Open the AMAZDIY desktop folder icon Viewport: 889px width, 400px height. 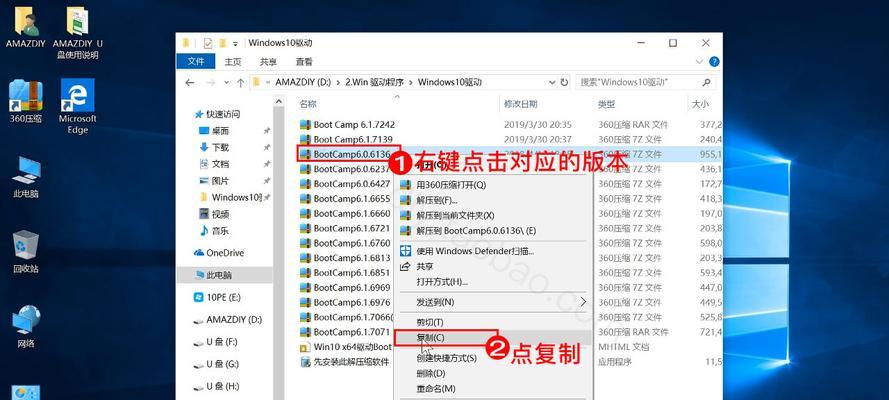point(26,27)
